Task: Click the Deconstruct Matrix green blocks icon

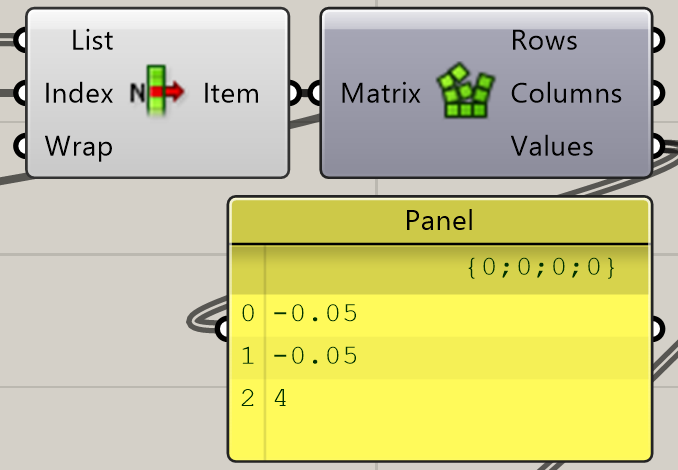Action: (465, 90)
